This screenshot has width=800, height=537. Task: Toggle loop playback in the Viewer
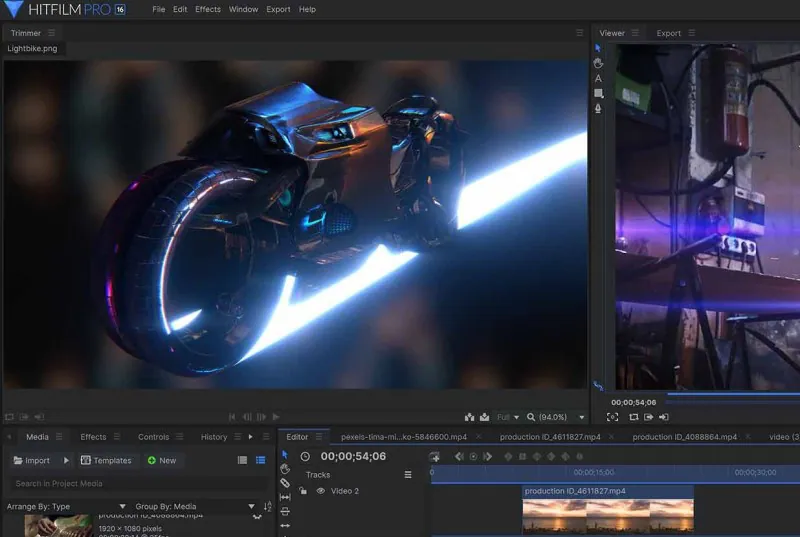(x=634, y=417)
